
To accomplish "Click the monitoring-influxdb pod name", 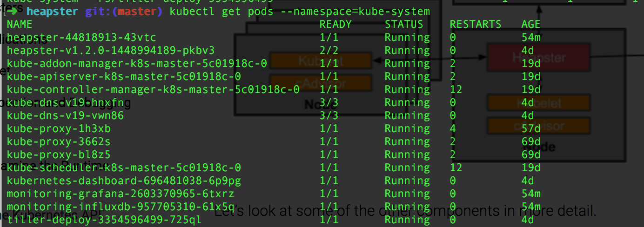I will [x=121, y=207].
